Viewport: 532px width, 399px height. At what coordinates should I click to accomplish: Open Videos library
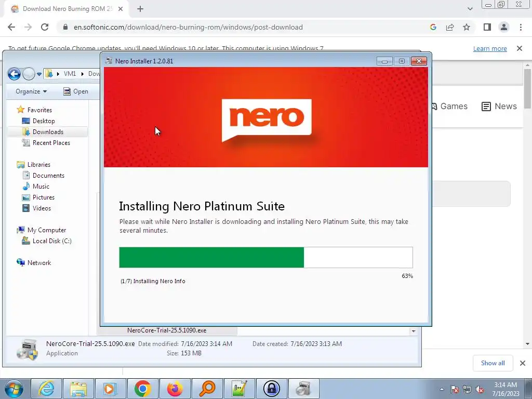coord(42,208)
